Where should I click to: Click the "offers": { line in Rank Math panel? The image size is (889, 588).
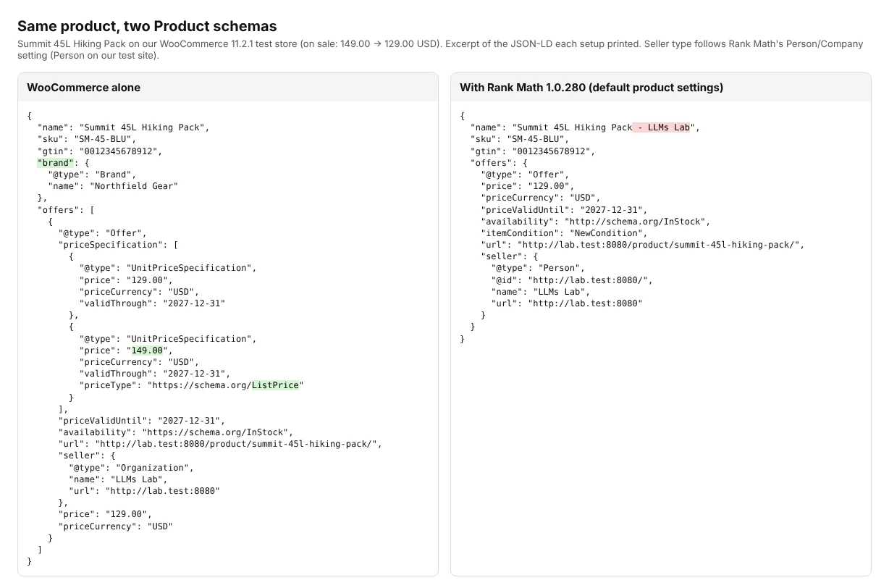click(500, 163)
